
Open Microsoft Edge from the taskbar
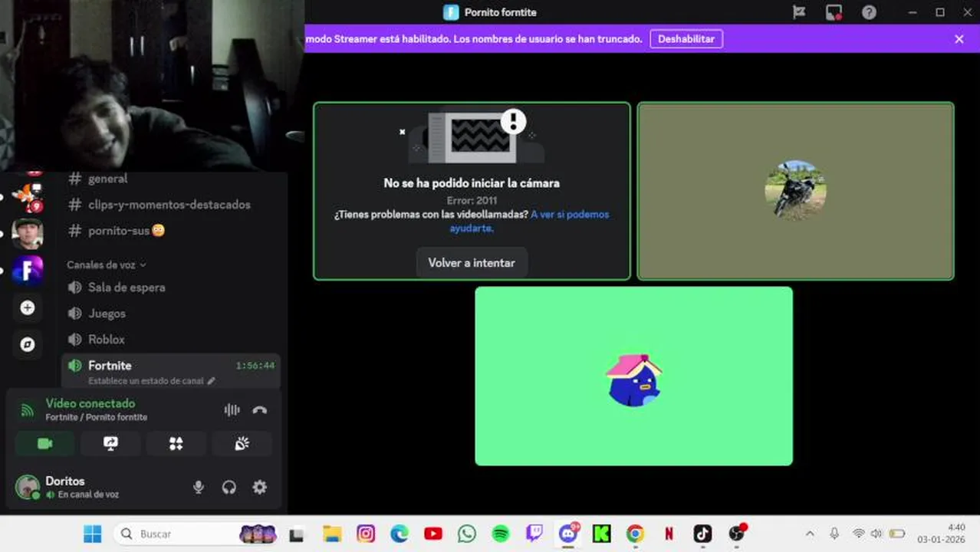pos(400,534)
